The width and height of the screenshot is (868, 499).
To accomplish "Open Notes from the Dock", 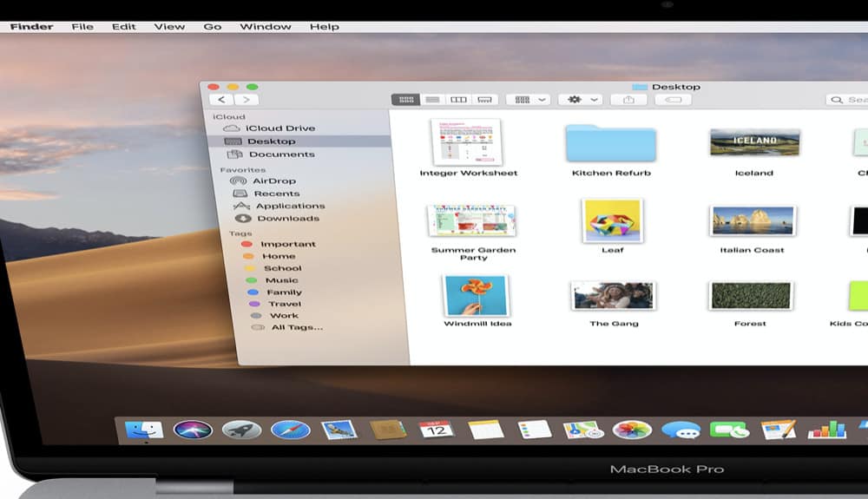I will [x=485, y=430].
